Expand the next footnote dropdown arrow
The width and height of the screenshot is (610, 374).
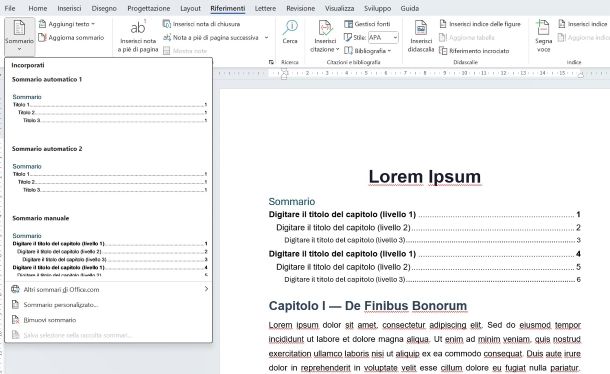click(266, 38)
